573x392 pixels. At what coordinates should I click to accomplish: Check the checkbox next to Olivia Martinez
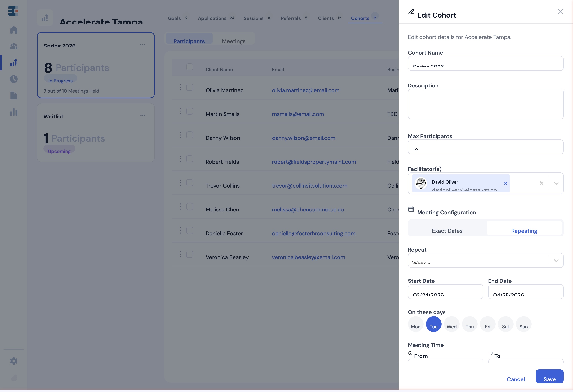coord(190,87)
